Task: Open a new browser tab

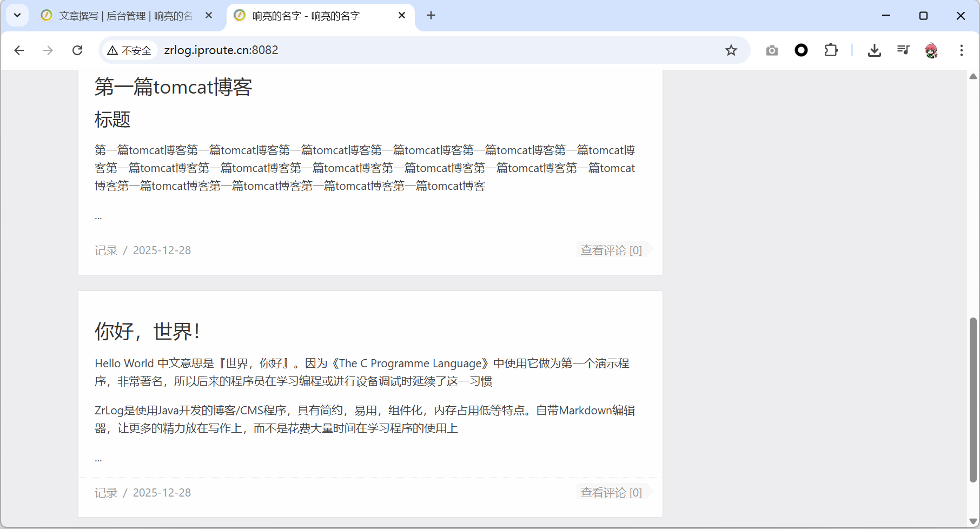Action: tap(431, 16)
